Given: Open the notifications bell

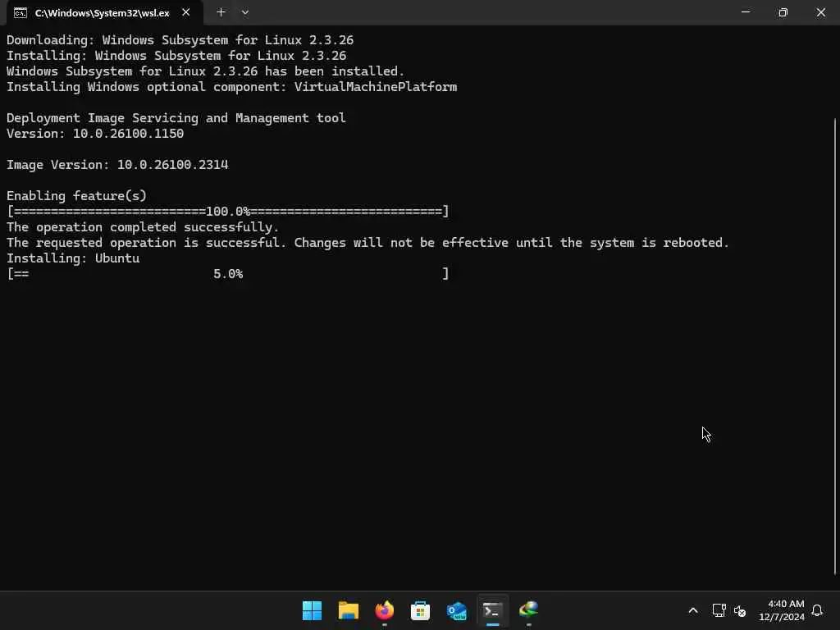Looking at the screenshot, I should point(817,610).
